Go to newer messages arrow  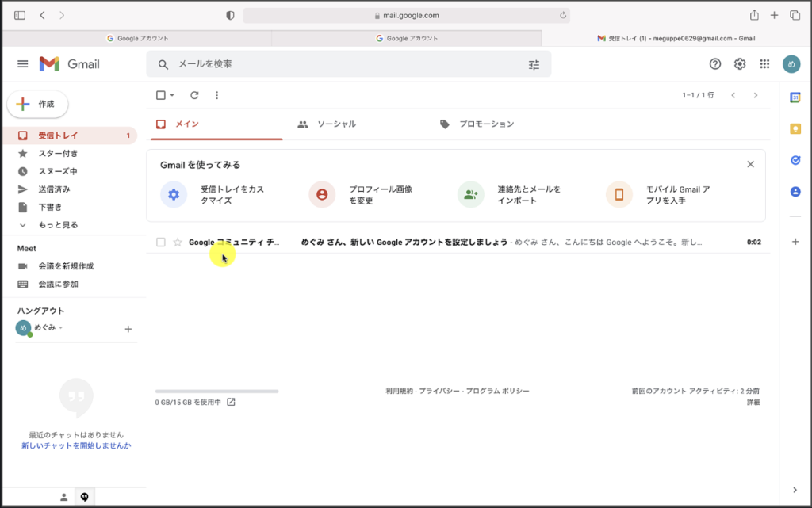(x=733, y=95)
